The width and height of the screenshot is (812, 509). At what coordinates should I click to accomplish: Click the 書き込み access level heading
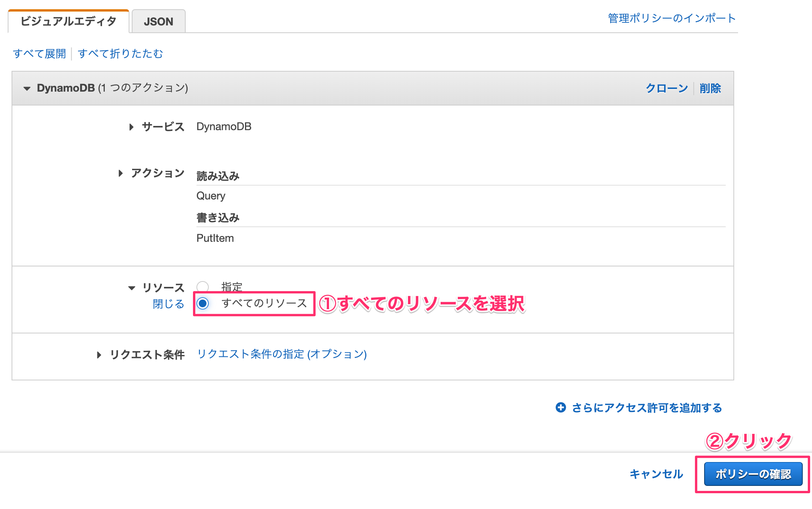click(218, 218)
